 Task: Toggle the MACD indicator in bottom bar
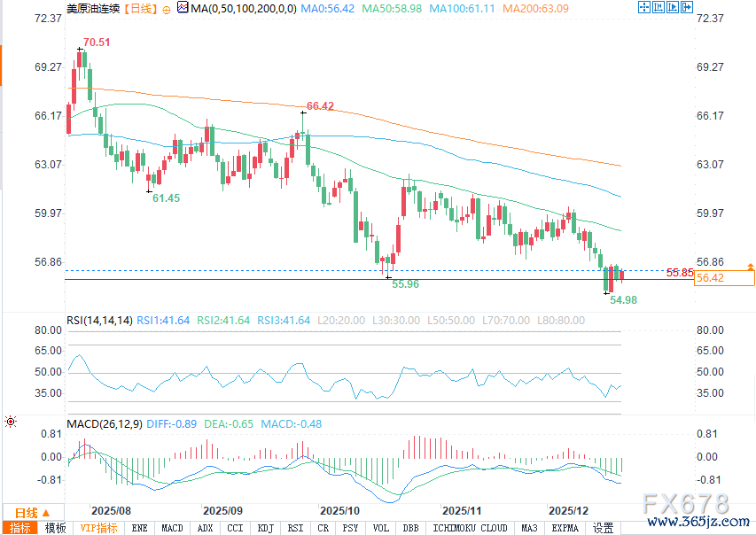(x=172, y=528)
